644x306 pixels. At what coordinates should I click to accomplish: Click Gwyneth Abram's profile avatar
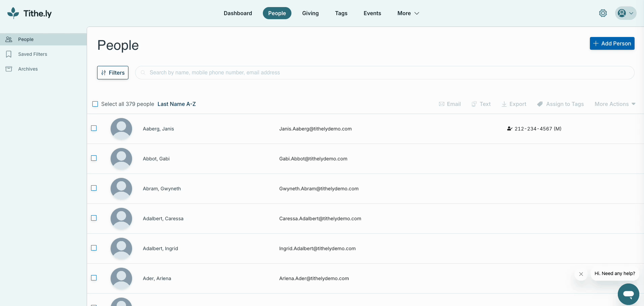(121, 189)
